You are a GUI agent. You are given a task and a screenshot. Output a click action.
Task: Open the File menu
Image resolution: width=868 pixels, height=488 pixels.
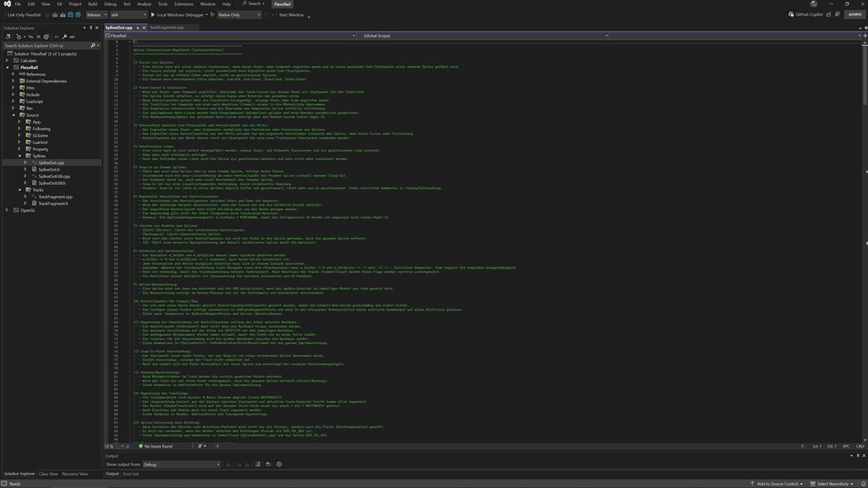pyautogui.click(x=18, y=4)
